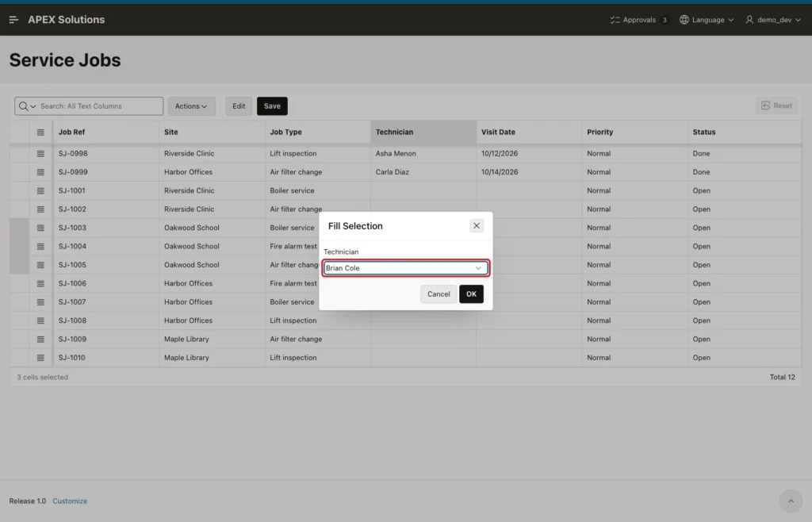The height and width of the screenshot is (522, 812).
Task: Open the Language dropdown
Action: (x=707, y=20)
